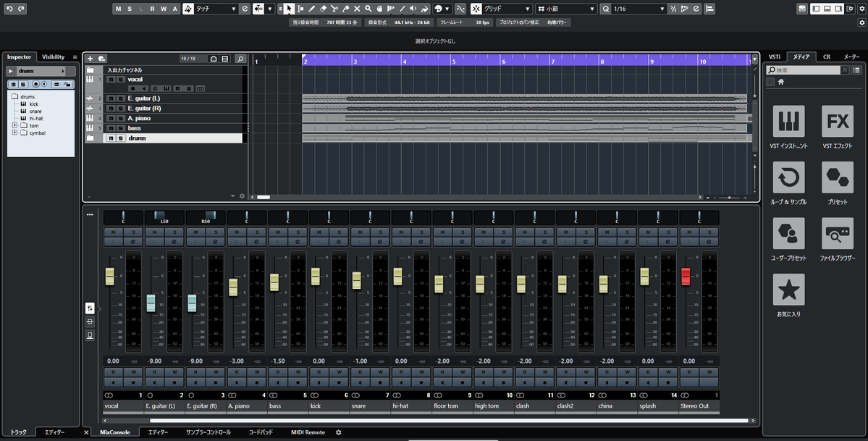
Task: Open the Meter tab in the right zone
Action: click(851, 57)
